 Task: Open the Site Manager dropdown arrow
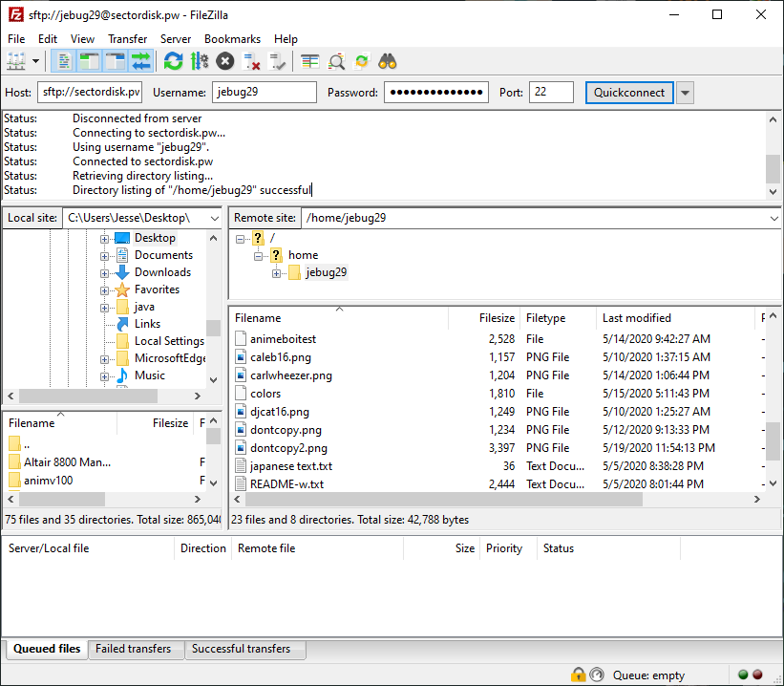pos(35,61)
